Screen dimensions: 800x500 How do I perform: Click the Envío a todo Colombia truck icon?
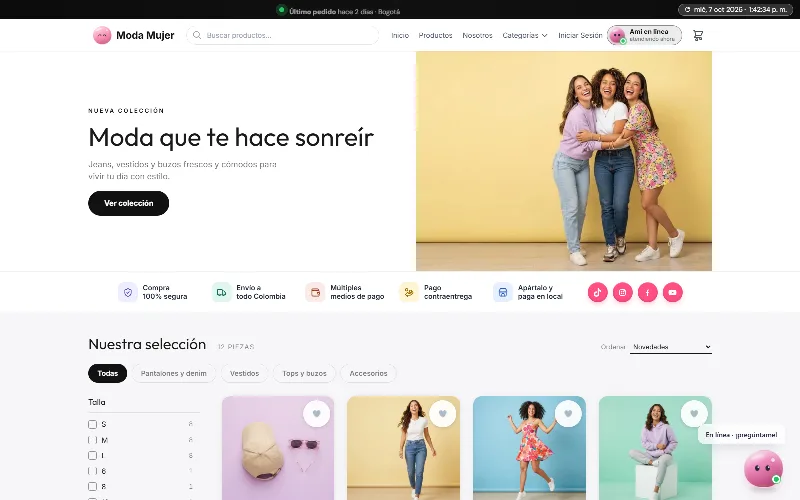[221, 292]
